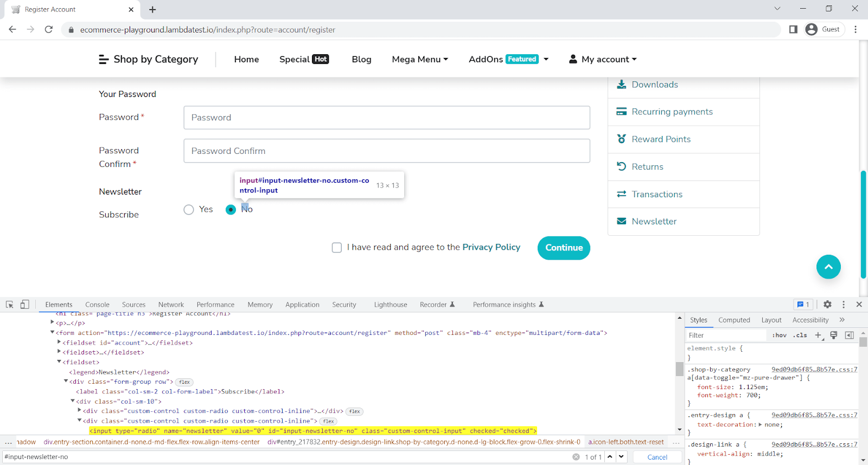Open the Computed styles tab
The height and width of the screenshot is (465, 868).
[x=733, y=320]
